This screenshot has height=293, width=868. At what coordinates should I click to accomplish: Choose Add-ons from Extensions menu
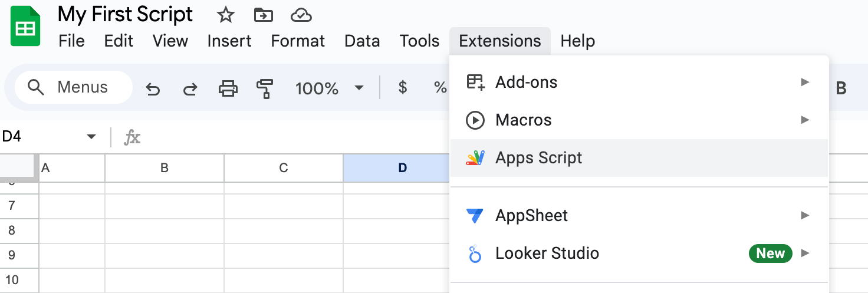pos(639,83)
